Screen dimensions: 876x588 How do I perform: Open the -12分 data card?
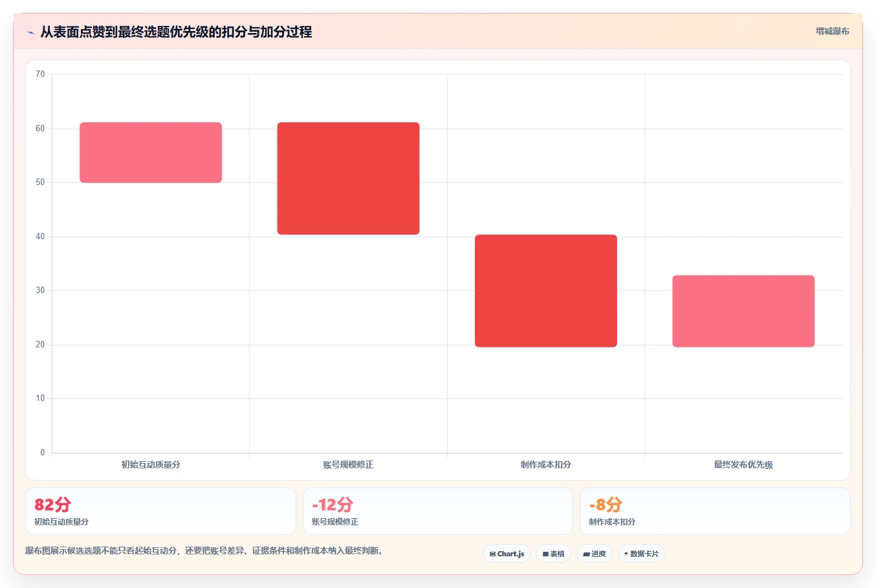point(438,511)
